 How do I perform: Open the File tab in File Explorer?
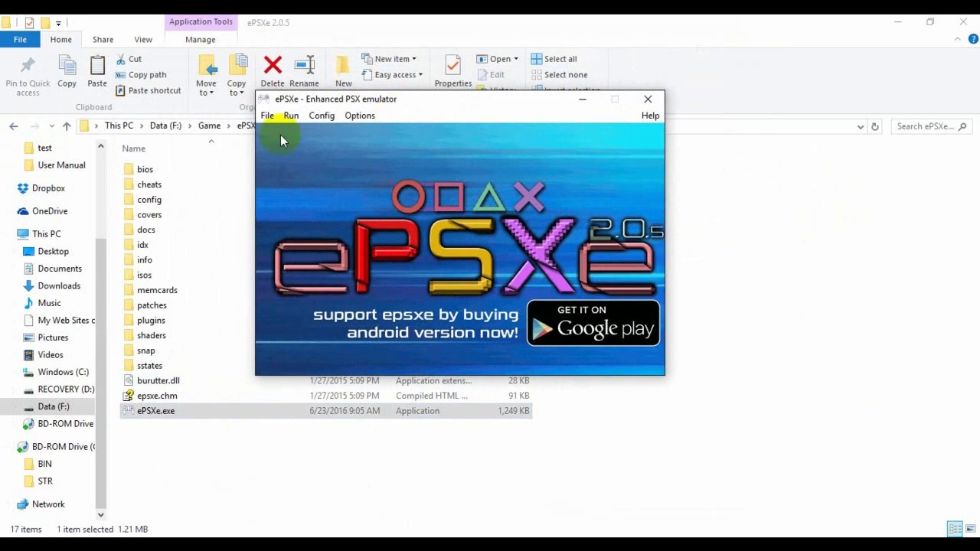pos(20,39)
